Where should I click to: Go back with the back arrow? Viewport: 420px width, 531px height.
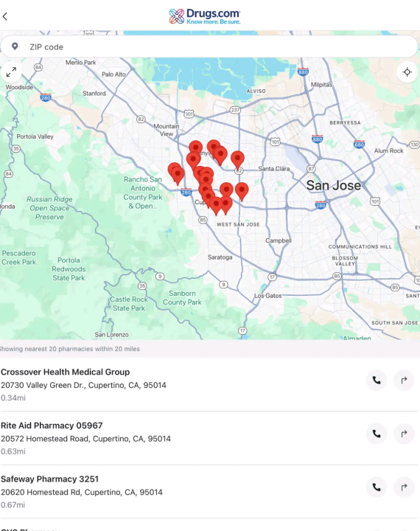5,16
